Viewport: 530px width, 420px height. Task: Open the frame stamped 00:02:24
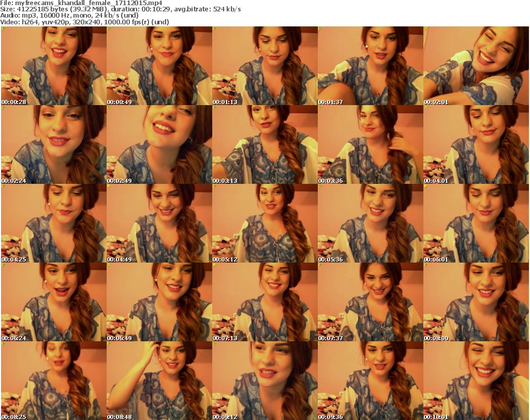tap(54, 144)
